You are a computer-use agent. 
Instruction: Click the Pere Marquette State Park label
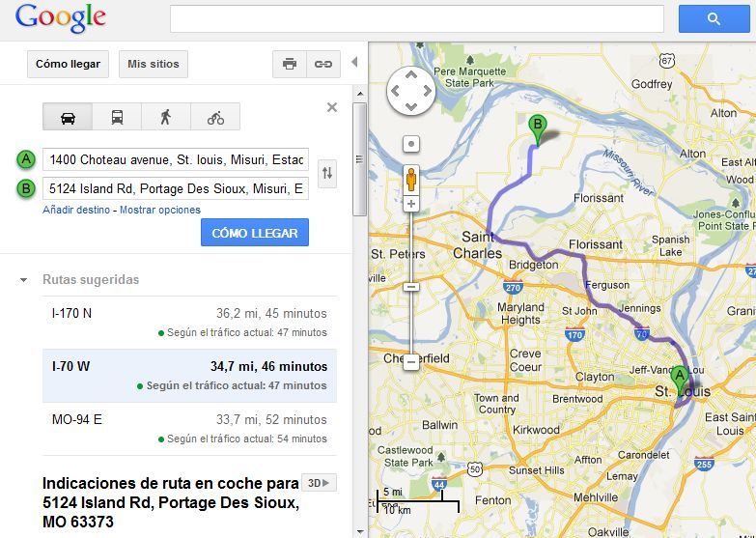(x=469, y=77)
